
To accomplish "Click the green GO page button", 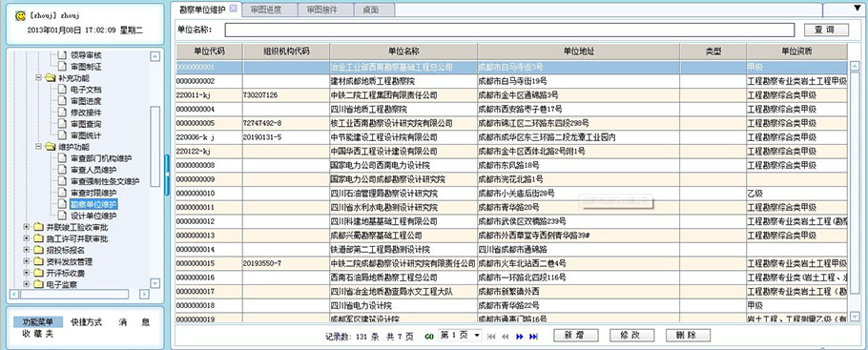I will click(429, 336).
